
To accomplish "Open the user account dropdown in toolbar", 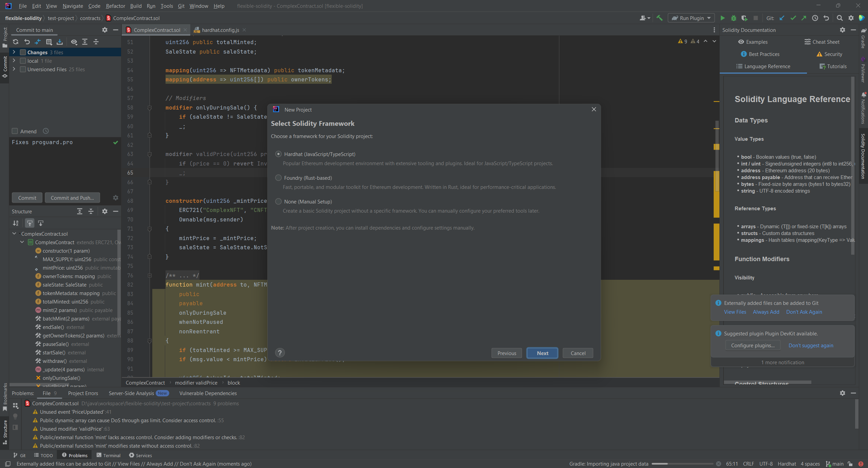I will [645, 18].
